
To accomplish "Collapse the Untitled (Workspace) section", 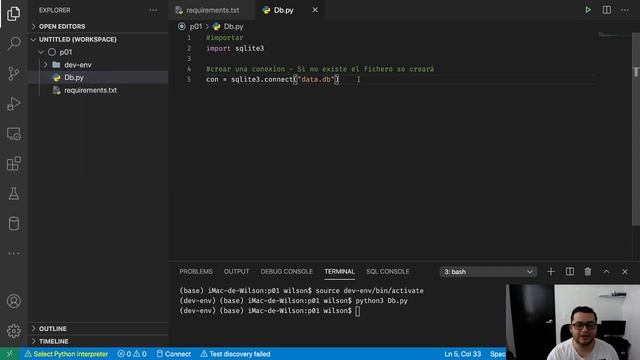I will click(98, 40).
